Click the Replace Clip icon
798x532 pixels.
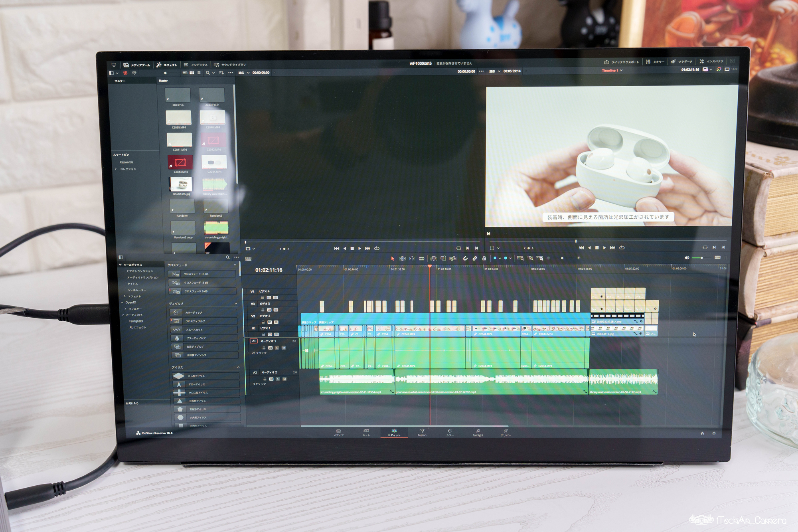pyautogui.click(x=453, y=259)
